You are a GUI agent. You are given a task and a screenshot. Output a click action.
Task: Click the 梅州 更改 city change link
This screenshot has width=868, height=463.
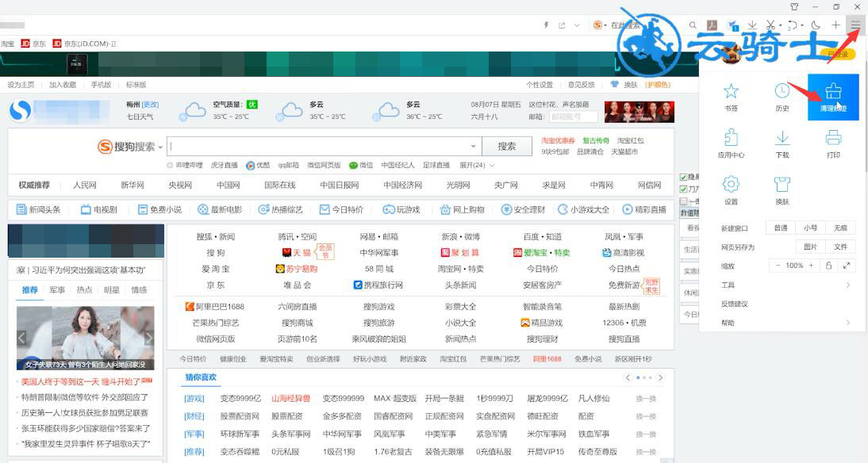tap(150, 104)
